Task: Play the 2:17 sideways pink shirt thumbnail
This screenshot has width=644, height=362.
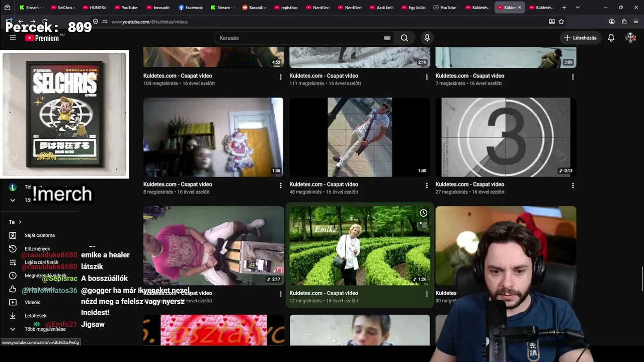Action: (x=213, y=246)
